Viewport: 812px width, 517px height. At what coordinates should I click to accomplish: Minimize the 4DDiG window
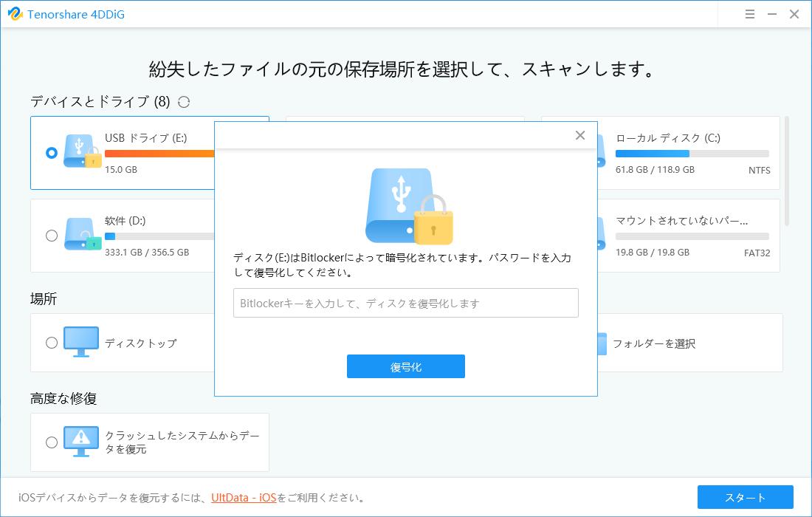click(771, 15)
